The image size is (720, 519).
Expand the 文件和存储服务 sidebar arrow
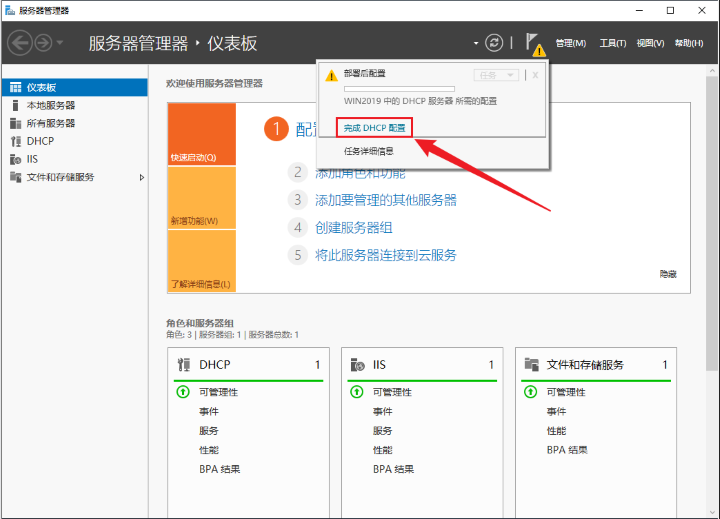click(142, 177)
